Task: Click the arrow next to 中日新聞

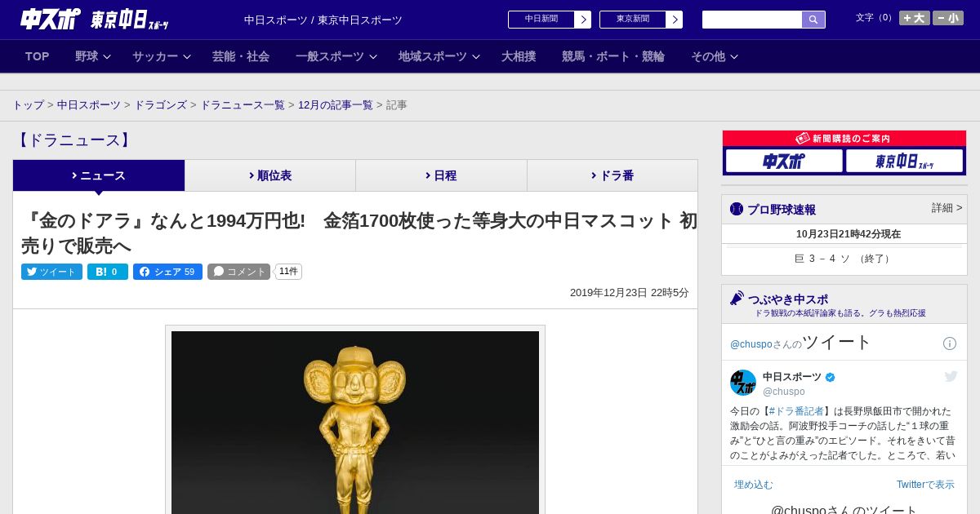Action: coord(583,20)
